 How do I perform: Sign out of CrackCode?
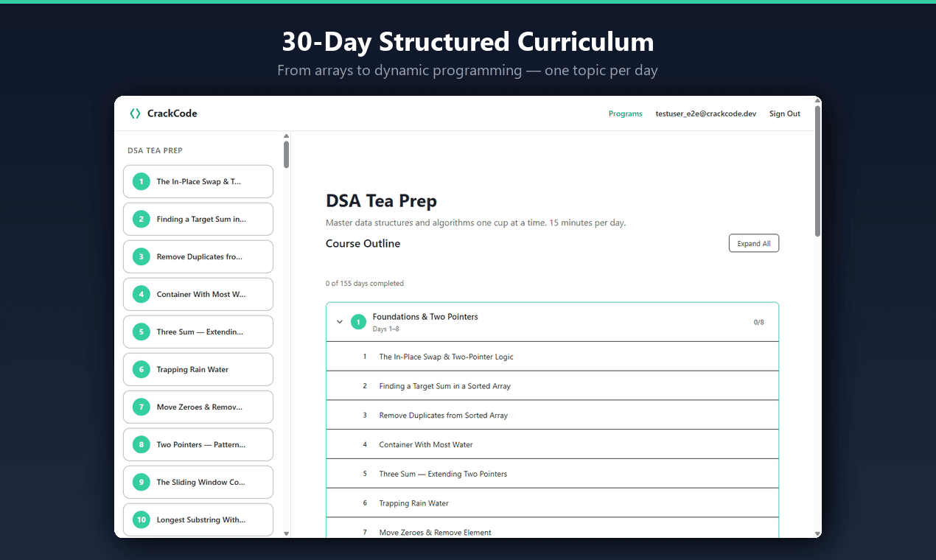785,113
